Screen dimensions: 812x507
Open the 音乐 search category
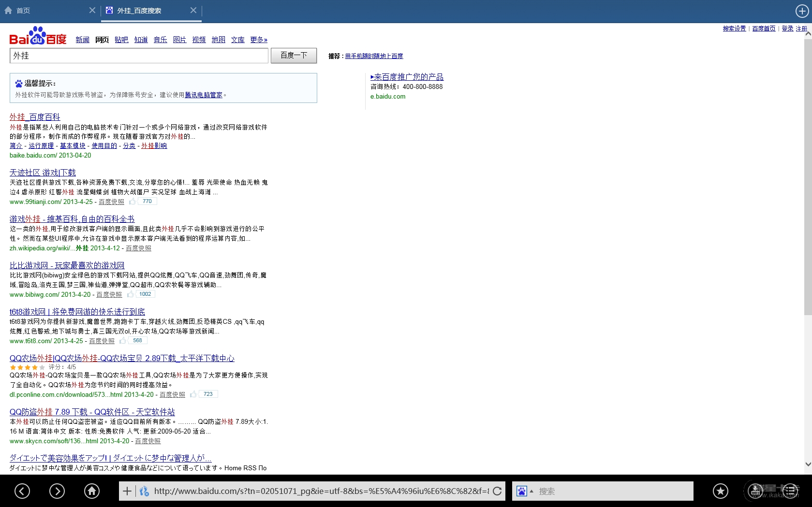(160, 40)
